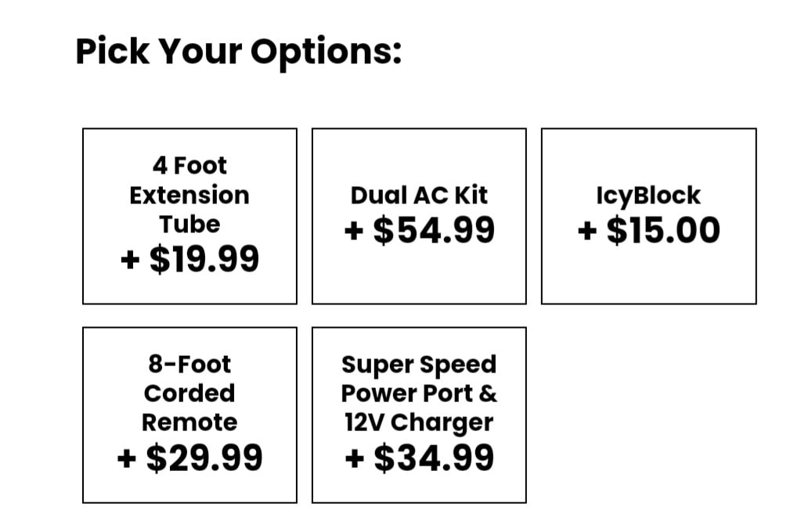Image resolution: width=801 pixels, height=532 pixels.
Task: Click the + $19.99 price text
Action: click(190, 259)
